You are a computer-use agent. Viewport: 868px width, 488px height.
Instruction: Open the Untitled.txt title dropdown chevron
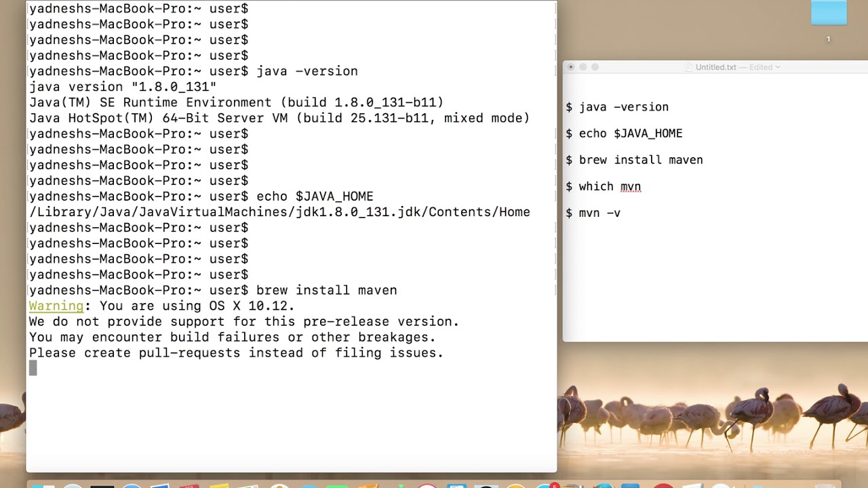pos(778,67)
